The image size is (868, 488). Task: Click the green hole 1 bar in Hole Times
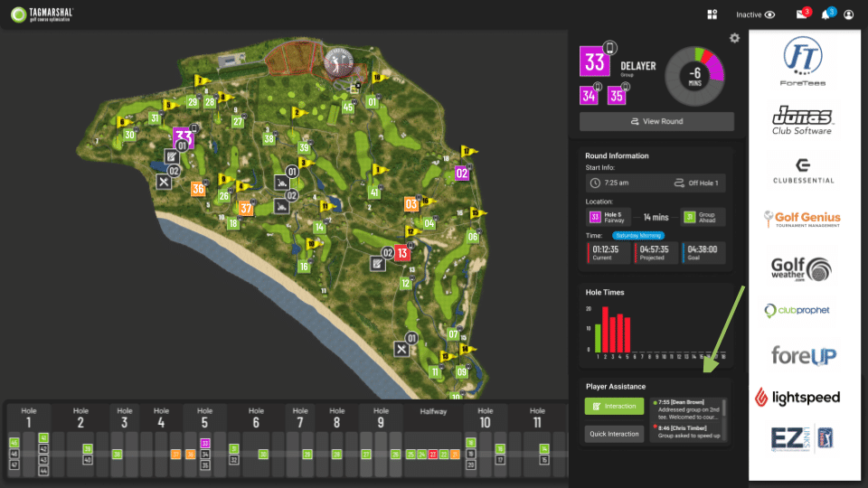tap(598, 338)
